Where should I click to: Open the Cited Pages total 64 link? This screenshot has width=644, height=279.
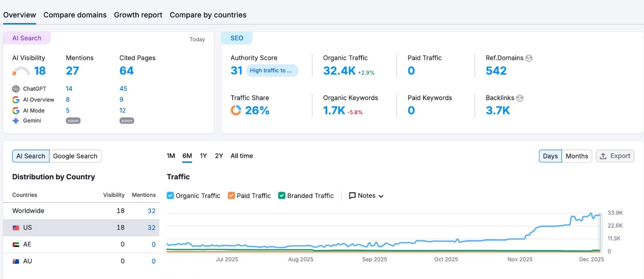(126, 71)
